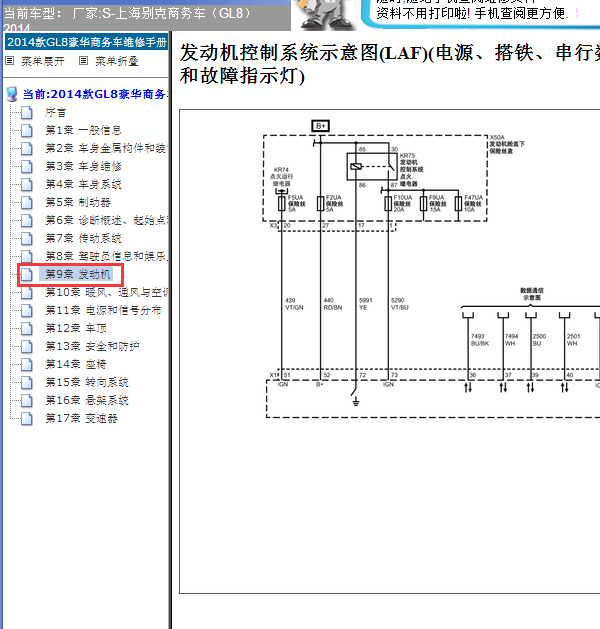600x629 pixels.
Task: Click the page icon beside 第5章
Action: [x=27, y=203]
